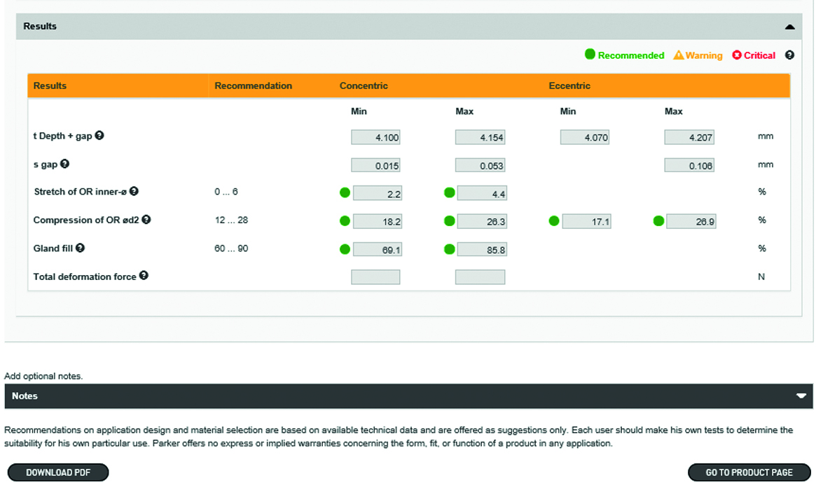Select the t Depth eccentric max field 4.207
816x504 pixels.
tap(689, 137)
